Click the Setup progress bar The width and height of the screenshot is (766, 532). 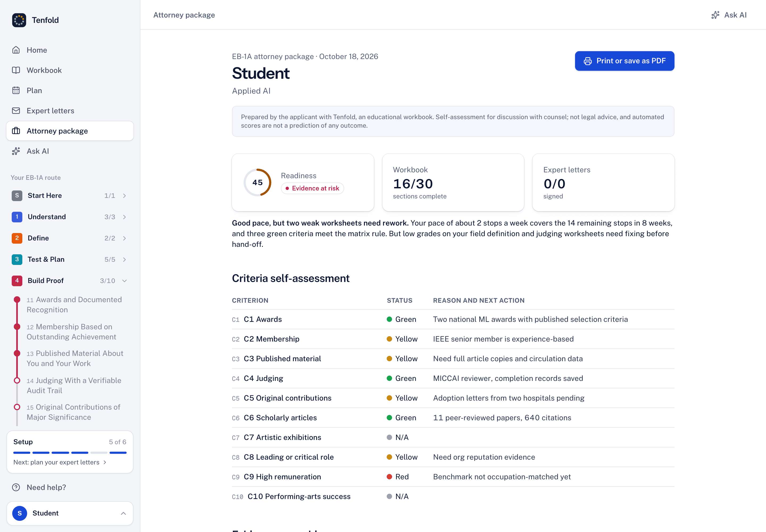70,453
